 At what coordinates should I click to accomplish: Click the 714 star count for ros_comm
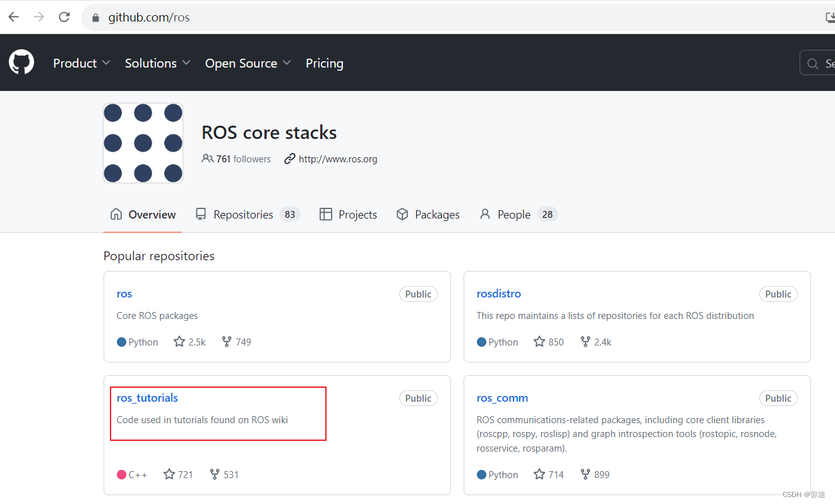pos(556,475)
